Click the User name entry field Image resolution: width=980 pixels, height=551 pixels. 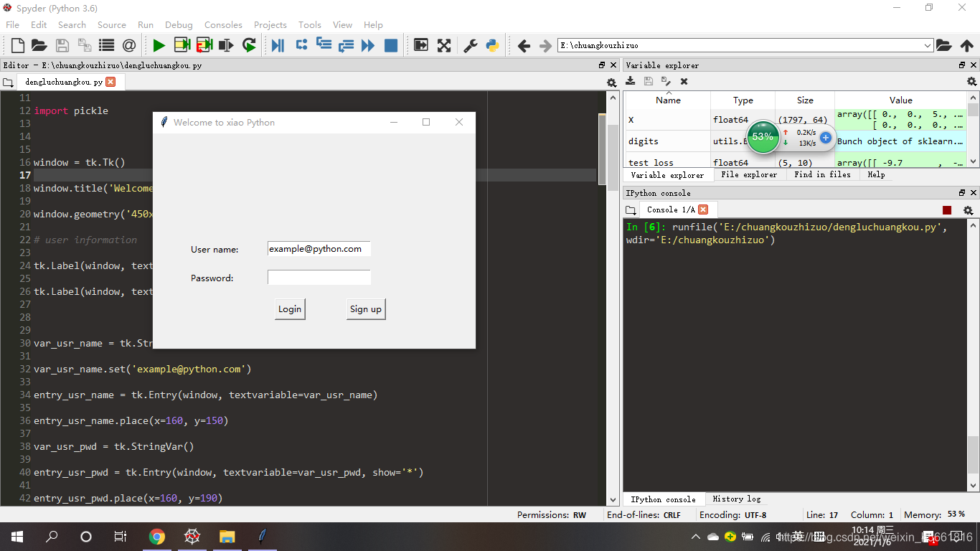tap(319, 249)
